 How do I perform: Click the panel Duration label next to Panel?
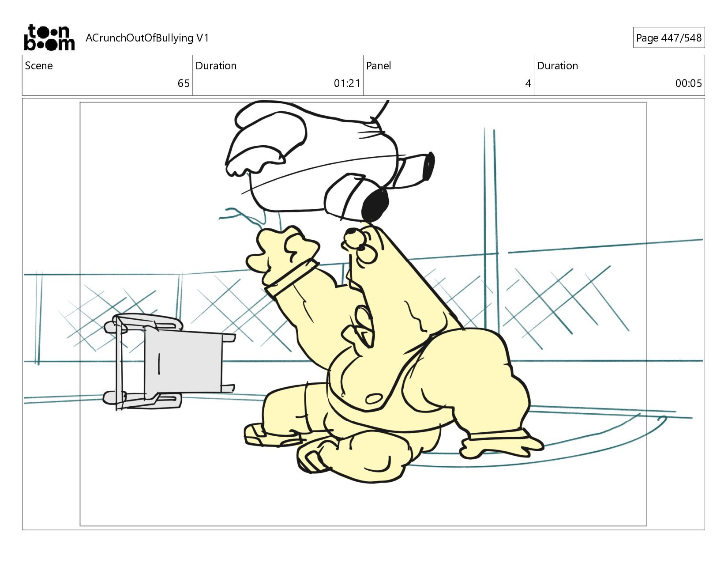coord(557,66)
